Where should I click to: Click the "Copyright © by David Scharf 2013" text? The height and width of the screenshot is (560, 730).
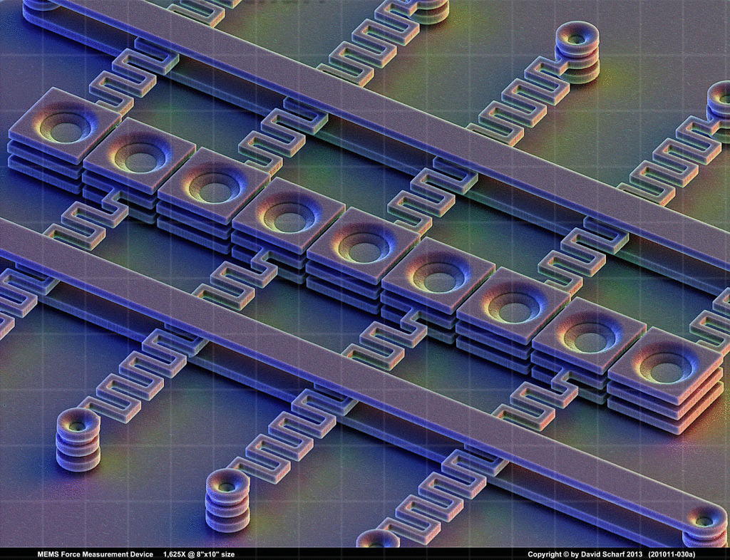pyautogui.click(x=585, y=554)
